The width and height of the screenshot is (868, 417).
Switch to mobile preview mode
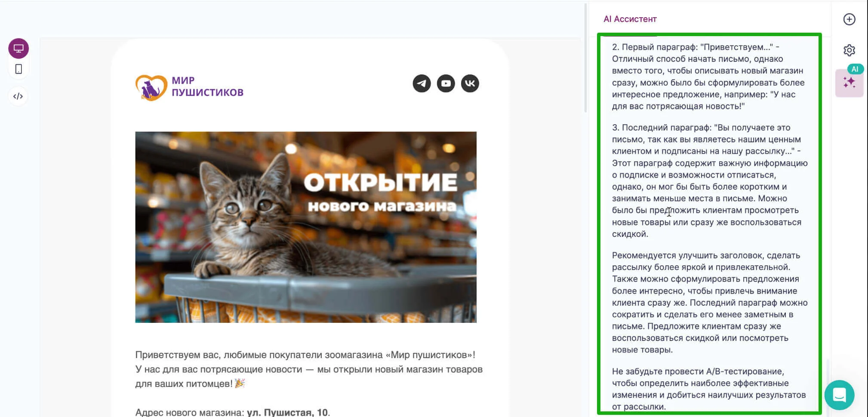pos(18,69)
